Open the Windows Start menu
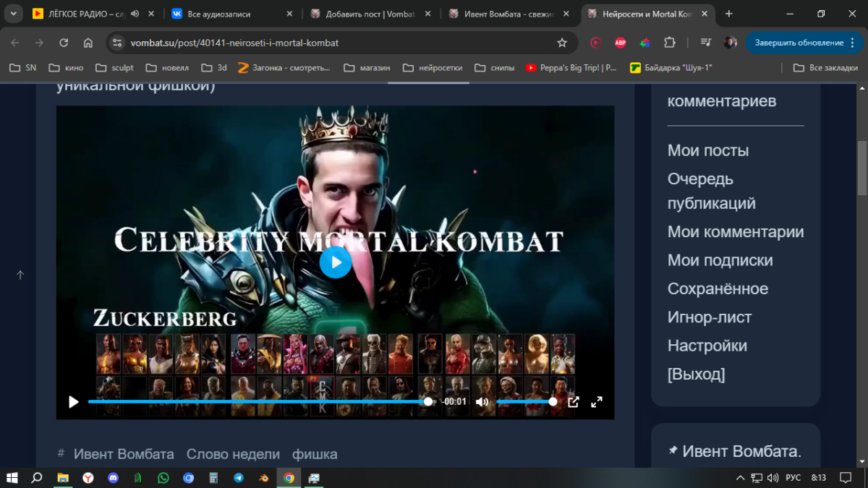This screenshot has height=488, width=868. [12, 478]
